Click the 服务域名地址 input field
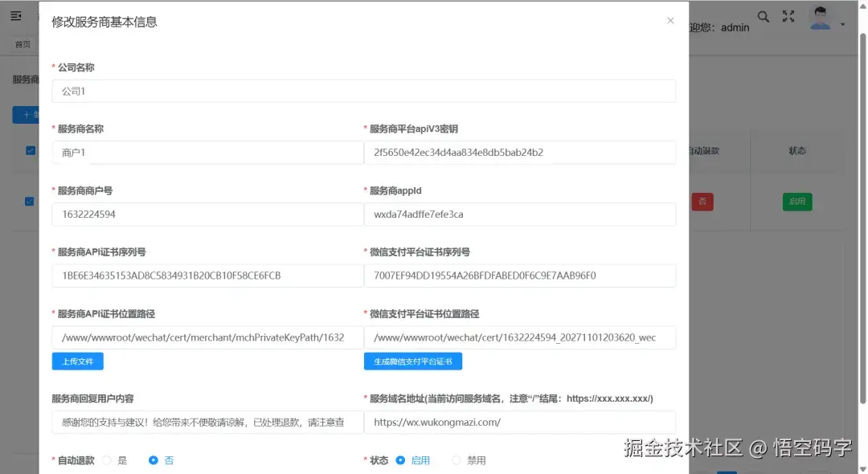 520,422
